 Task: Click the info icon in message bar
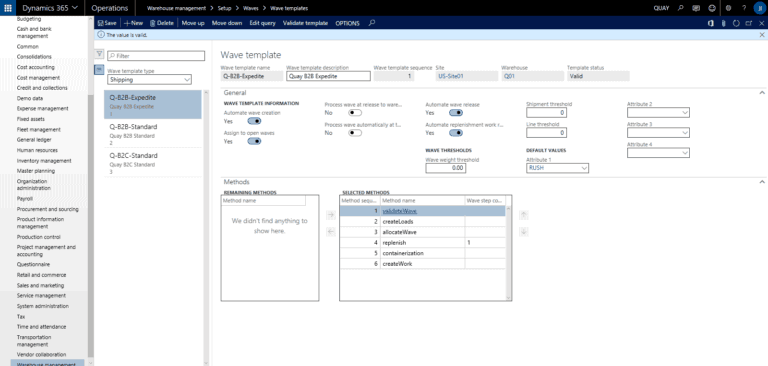[x=100, y=35]
